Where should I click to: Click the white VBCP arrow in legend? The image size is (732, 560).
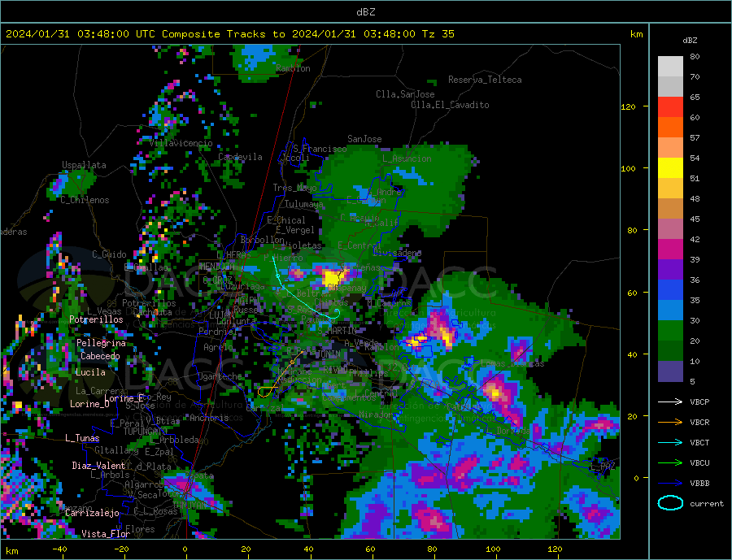click(670, 402)
